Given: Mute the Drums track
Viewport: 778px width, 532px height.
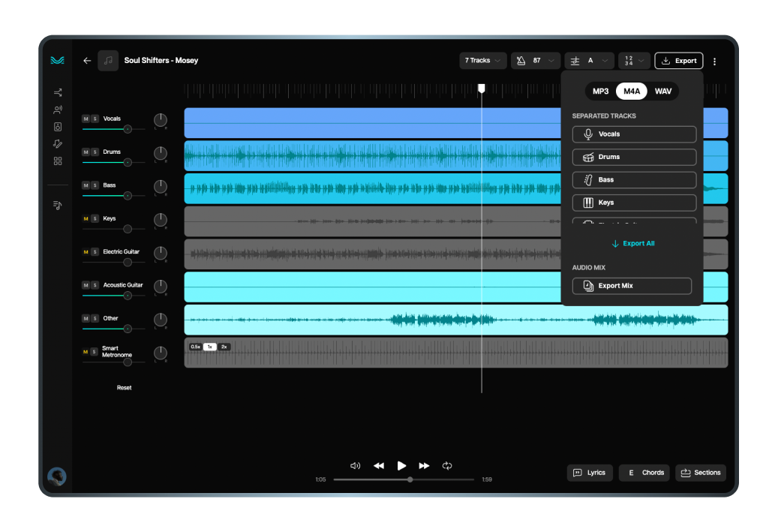Looking at the screenshot, I should [x=86, y=152].
